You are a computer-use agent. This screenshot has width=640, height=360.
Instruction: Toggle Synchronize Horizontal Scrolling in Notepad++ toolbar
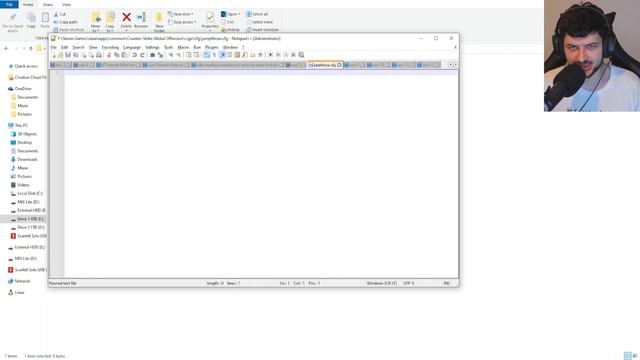(x=196, y=55)
